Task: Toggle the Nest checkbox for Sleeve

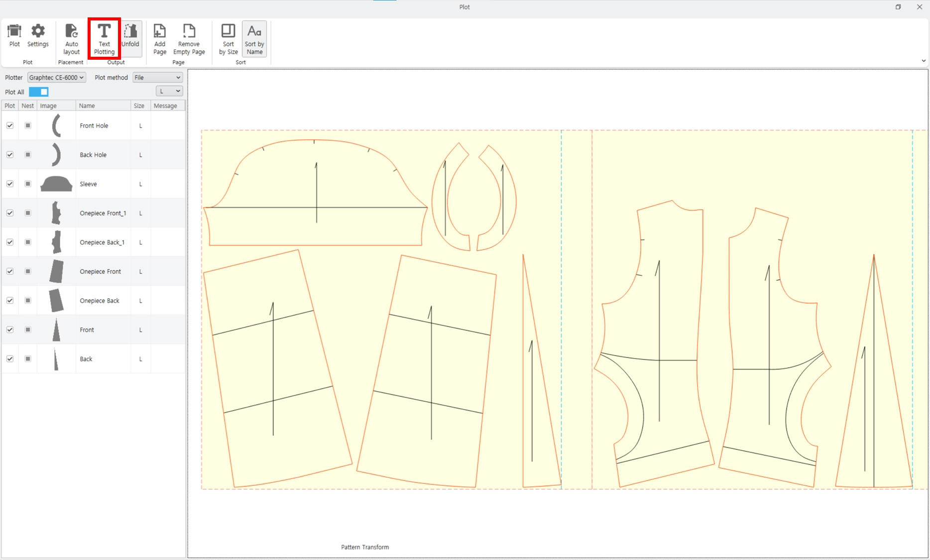Action: (28, 184)
